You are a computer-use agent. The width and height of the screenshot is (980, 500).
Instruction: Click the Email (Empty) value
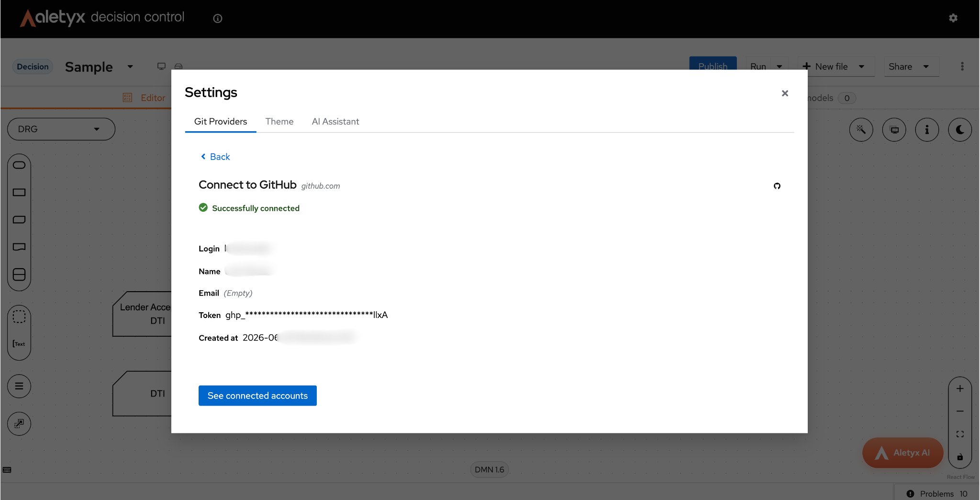pyautogui.click(x=238, y=293)
